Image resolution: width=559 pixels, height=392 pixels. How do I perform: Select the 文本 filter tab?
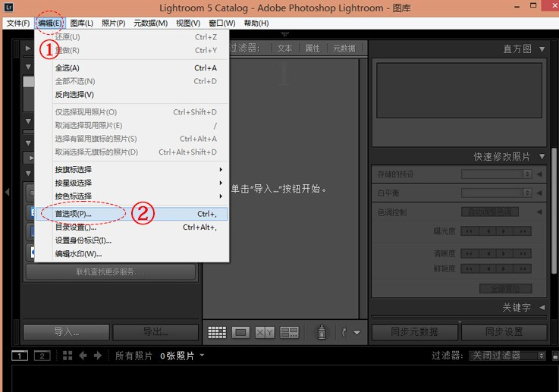pos(284,49)
